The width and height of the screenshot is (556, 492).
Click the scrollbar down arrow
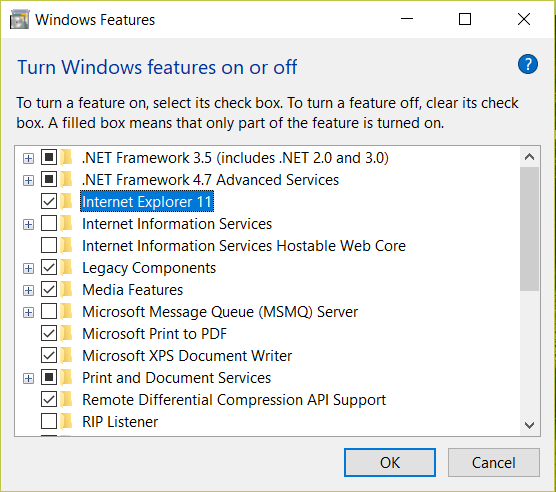529,425
